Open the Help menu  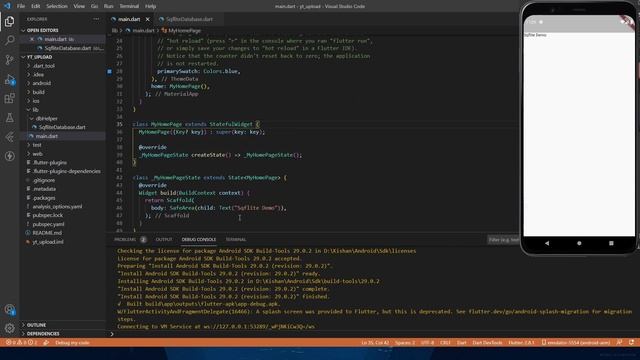pos(150,6)
